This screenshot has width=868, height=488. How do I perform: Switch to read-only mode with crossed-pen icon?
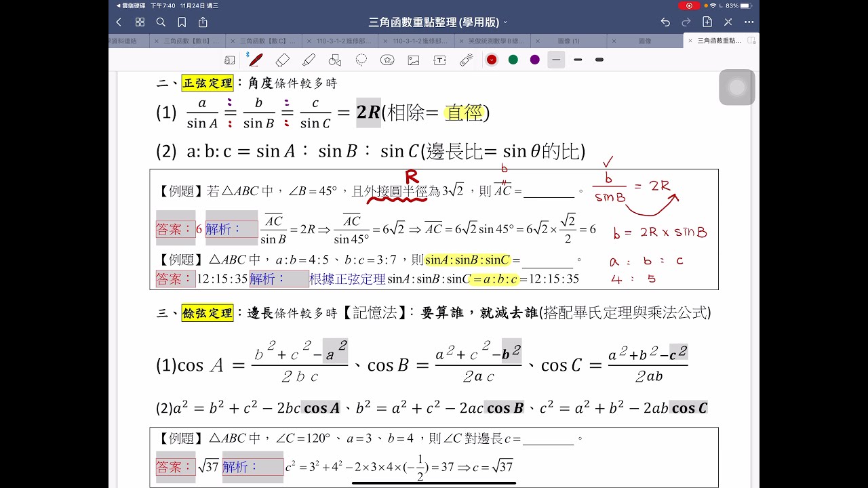[728, 22]
